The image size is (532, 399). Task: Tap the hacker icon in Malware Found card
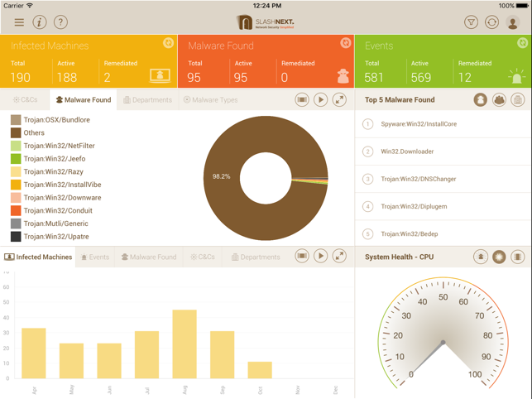pos(343,75)
